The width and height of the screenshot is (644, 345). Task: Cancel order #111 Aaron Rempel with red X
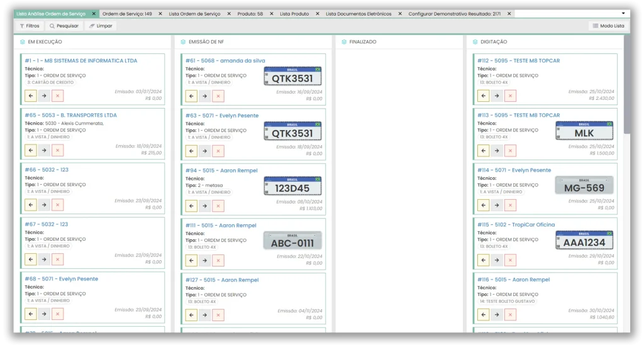tap(218, 260)
